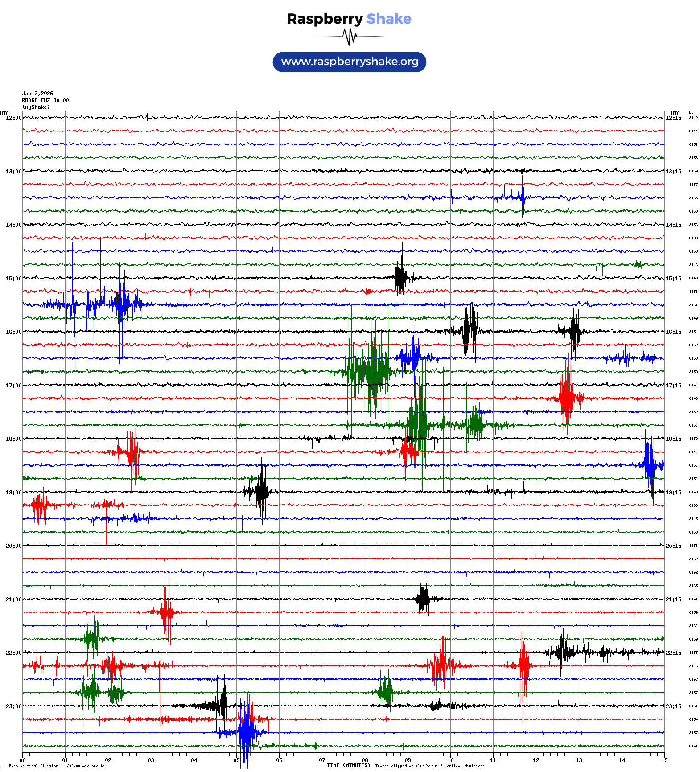Click the TIME (MINUTES) axis label
This screenshot has width=700, height=772.
(x=348, y=765)
